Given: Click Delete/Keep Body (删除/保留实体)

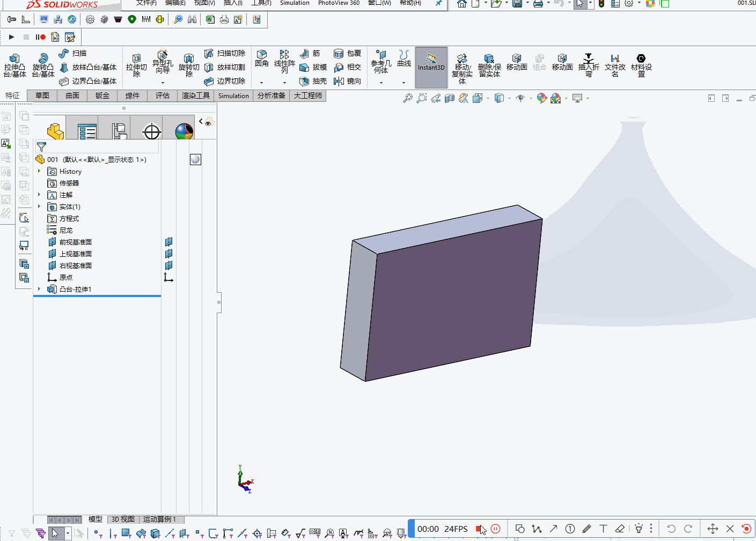Looking at the screenshot, I should click(x=489, y=65).
